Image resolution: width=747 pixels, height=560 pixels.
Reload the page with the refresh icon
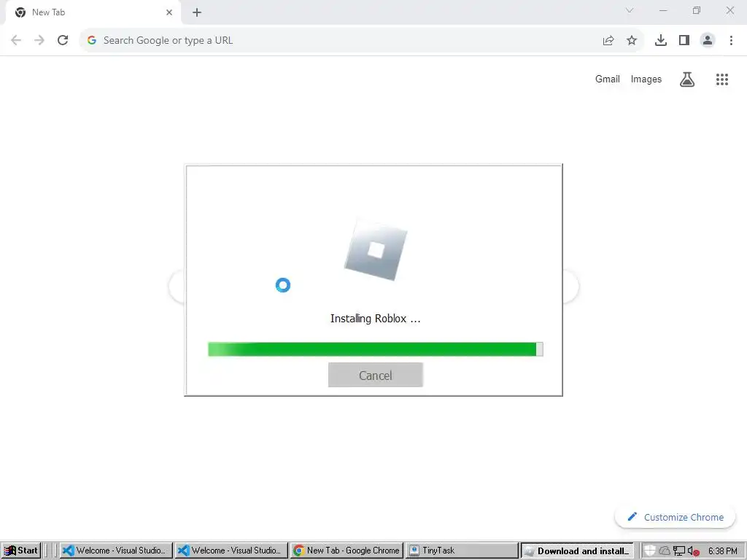pyautogui.click(x=63, y=40)
